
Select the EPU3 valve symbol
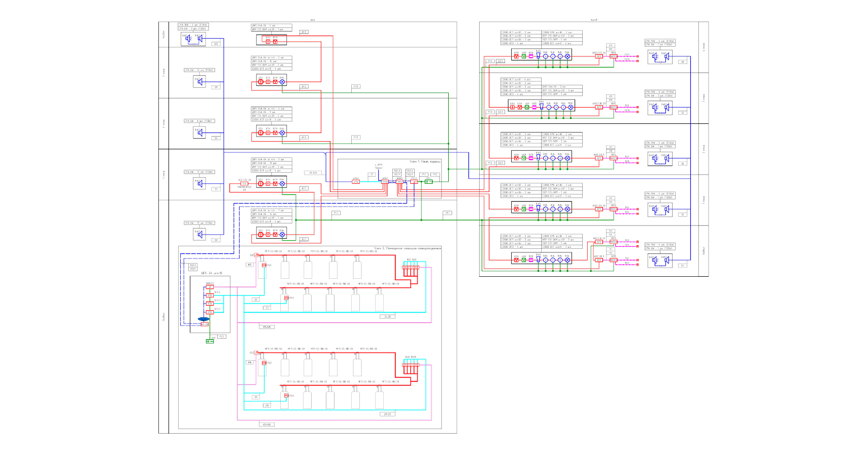(286, 298)
